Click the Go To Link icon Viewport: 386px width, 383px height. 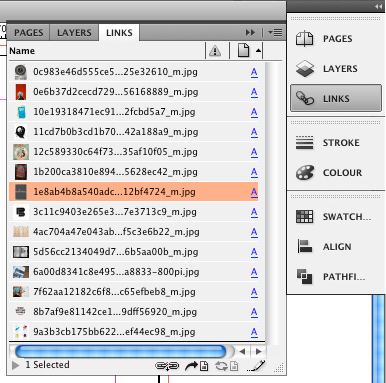(x=197, y=366)
